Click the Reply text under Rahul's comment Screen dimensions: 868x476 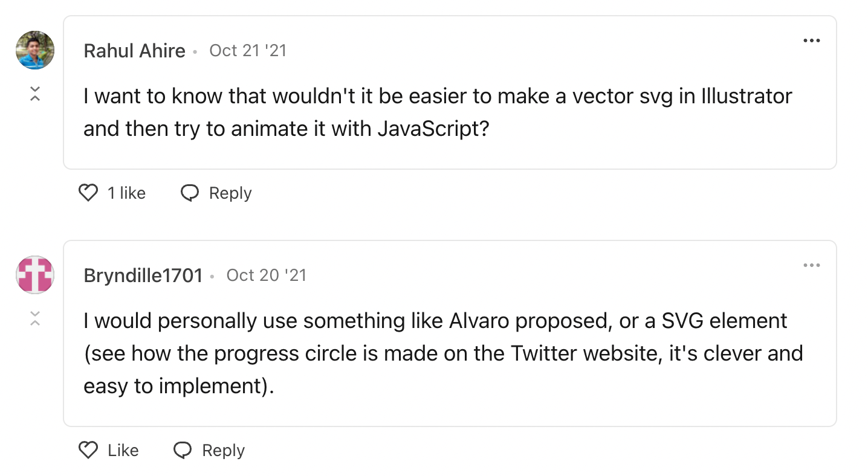click(x=230, y=193)
